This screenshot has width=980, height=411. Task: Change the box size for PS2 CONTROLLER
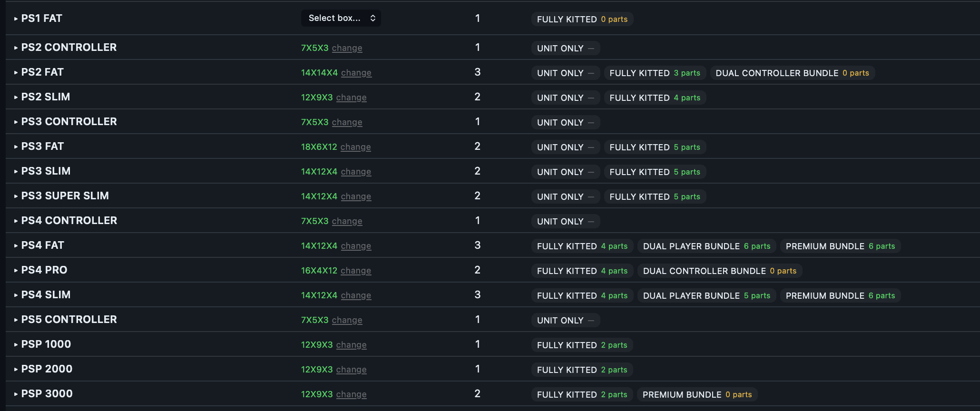347,48
